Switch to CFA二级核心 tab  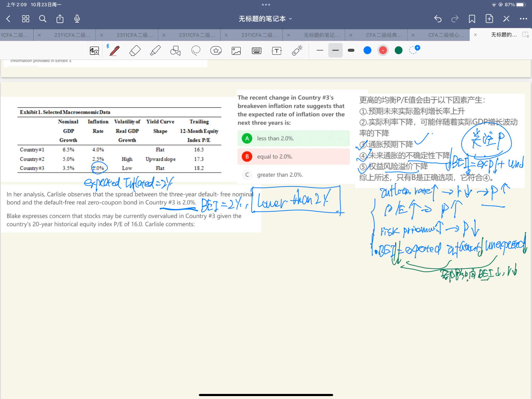pyautogui.click(x=446, y=35)
